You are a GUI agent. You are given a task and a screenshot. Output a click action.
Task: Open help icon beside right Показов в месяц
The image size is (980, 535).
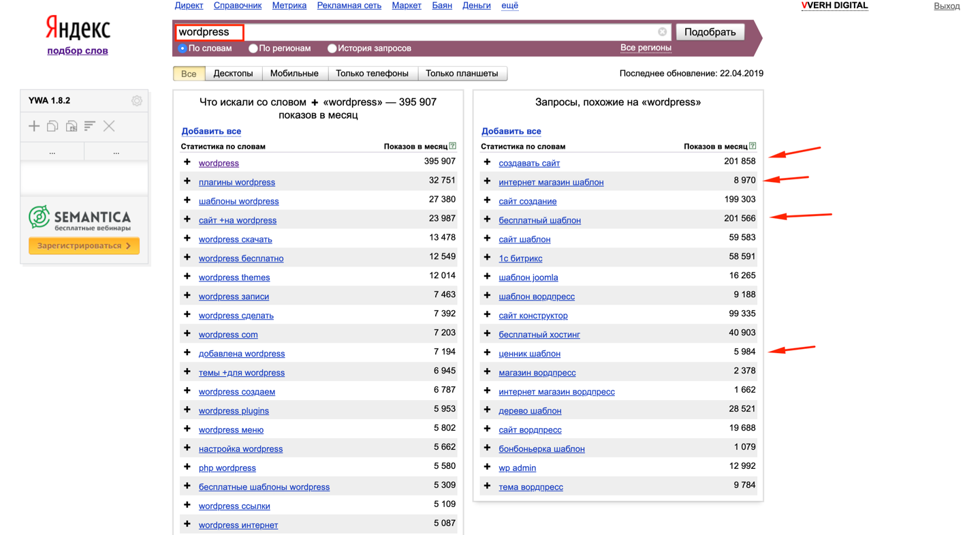[753, 146]
